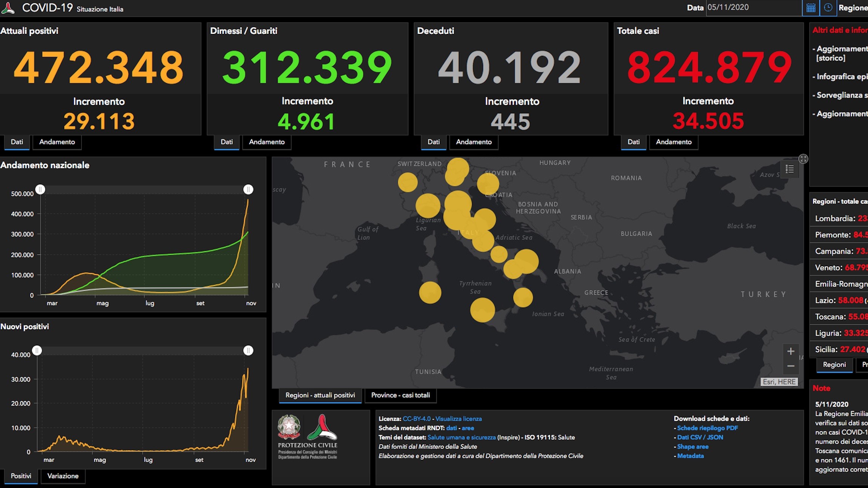Select the Variazione tab below Nuovi positivi
This screenshot has height=488, width=868.
(63, 476)
